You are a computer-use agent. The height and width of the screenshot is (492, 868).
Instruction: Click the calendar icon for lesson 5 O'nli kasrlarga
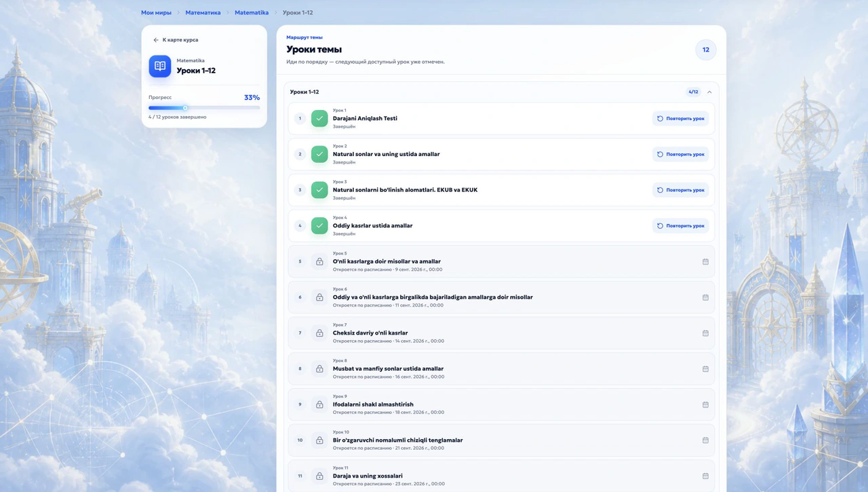705,261
